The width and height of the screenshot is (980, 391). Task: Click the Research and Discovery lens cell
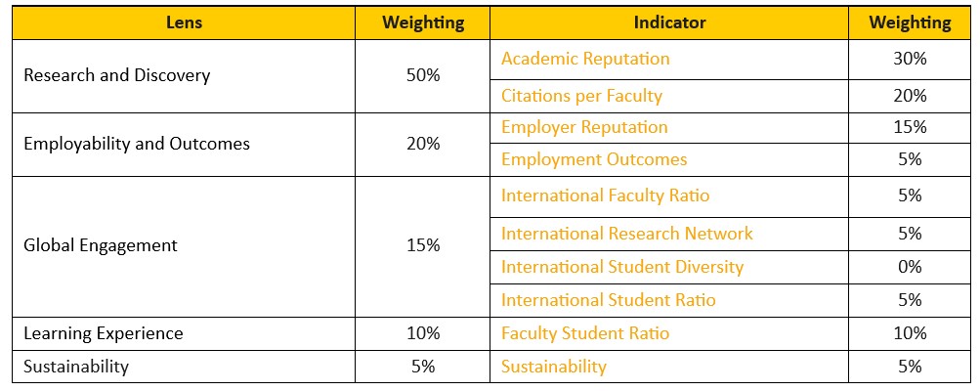[116, 75]
